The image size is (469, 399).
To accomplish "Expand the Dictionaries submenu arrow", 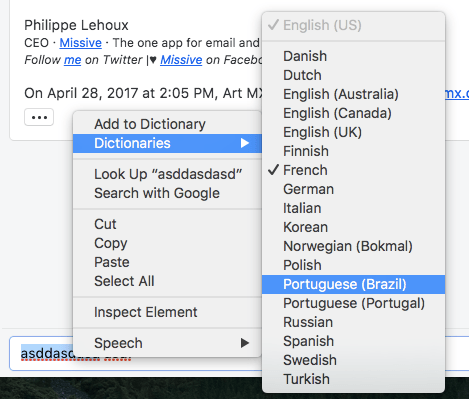I will 245,143.
